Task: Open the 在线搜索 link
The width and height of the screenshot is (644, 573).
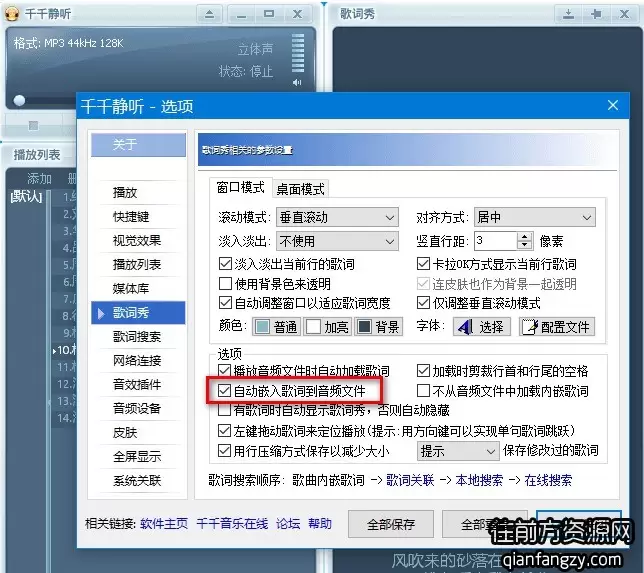Action: pyautogui.click(x=548, y=480)
